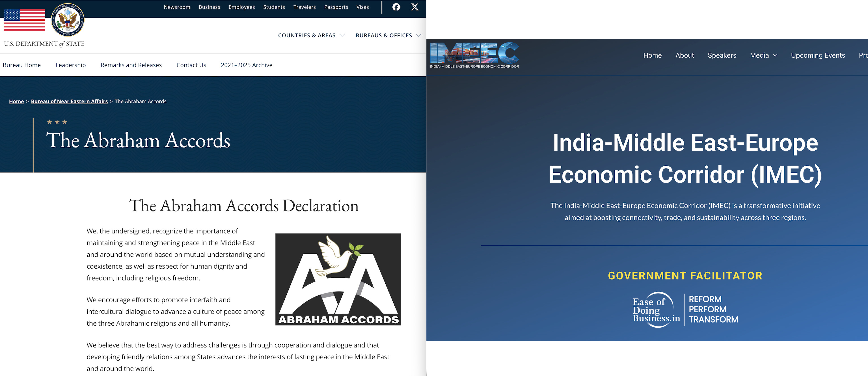
Task: Open the Passports link in top bar
Action: click(336, 7)
